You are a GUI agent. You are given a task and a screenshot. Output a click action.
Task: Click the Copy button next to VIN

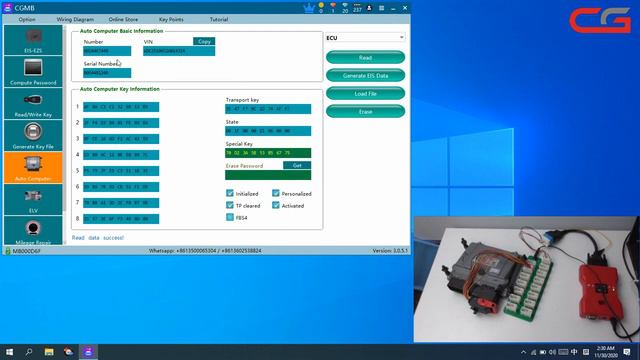pyautogui.click(x=204, y=41)
